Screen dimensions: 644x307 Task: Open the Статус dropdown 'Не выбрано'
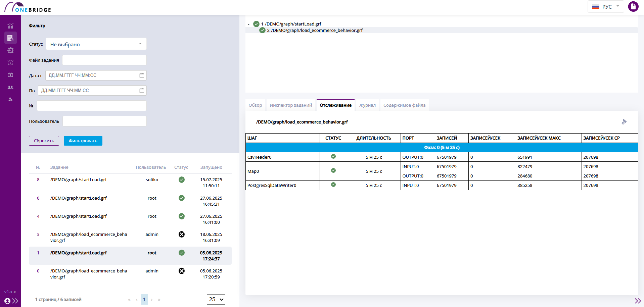pos(96,44)
